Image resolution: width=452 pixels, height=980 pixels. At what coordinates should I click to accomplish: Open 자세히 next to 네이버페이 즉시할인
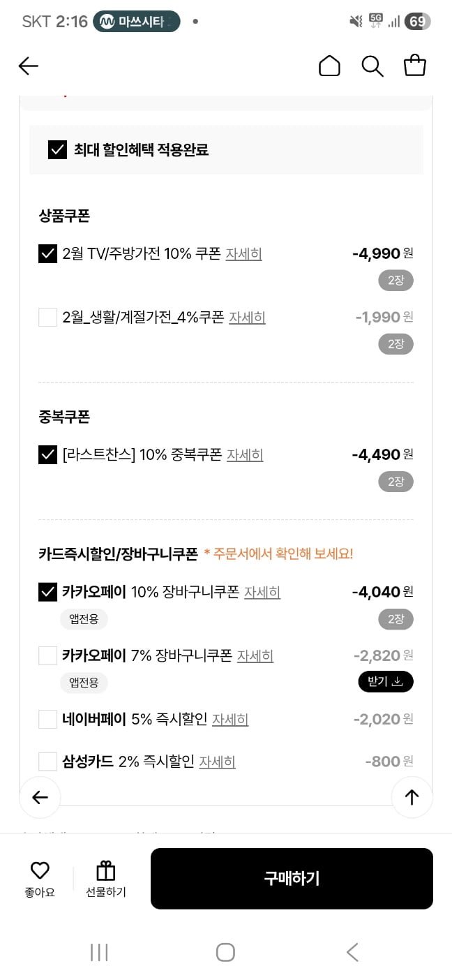(230, 719)
